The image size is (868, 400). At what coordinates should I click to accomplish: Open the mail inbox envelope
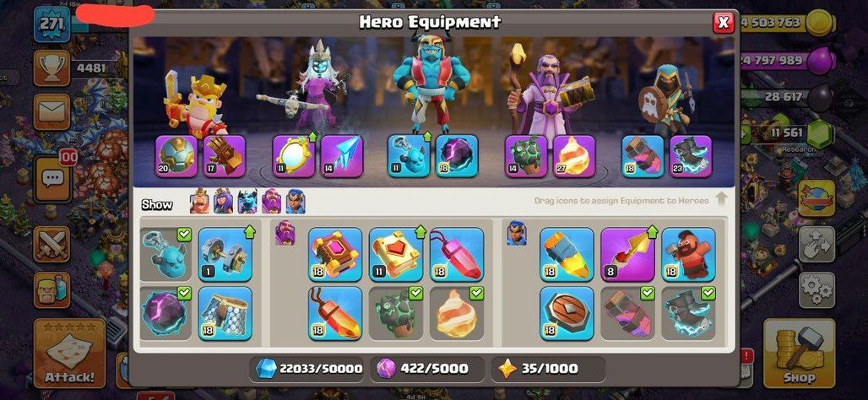click(52, 112)
